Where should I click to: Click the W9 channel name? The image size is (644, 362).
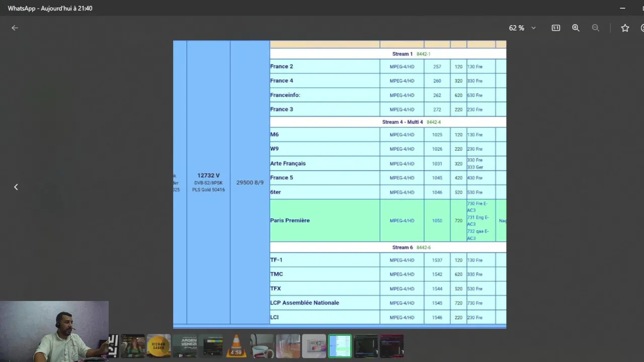(x=274, y=149)
